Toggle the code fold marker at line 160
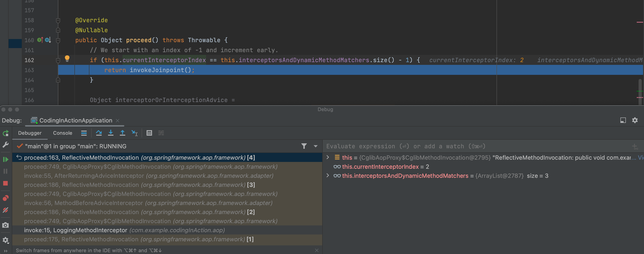Image resolution: width=644 pixels, height=254 pixels. pyautogui.click(x=58, y=40)
